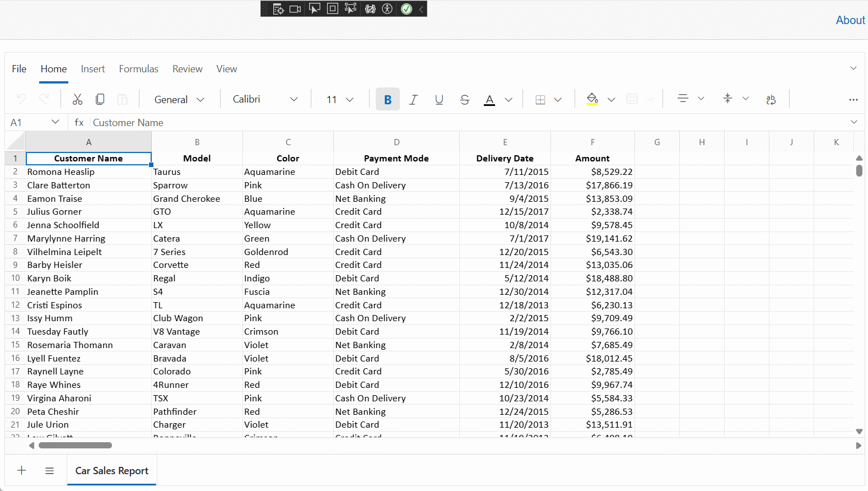Click the display layout adorners square icon
This screenshot has height=491, width=868.
[332, 8]
